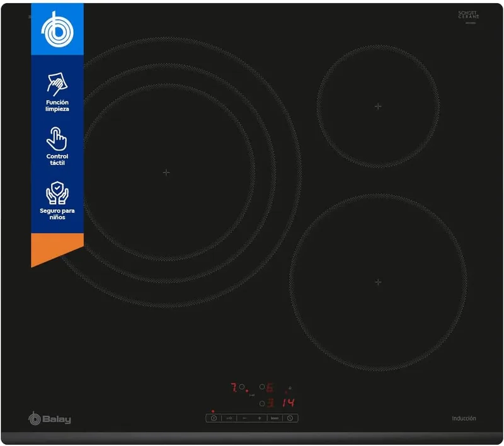Click the hands-and-shield child safety icon
Screen dimensions: 504x446
pos(57,193)
